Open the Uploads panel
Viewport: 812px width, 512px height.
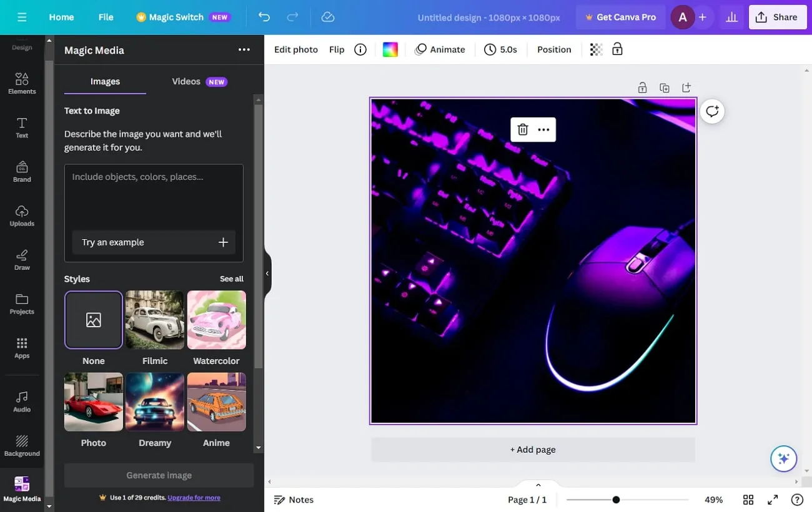pos(22,215)
